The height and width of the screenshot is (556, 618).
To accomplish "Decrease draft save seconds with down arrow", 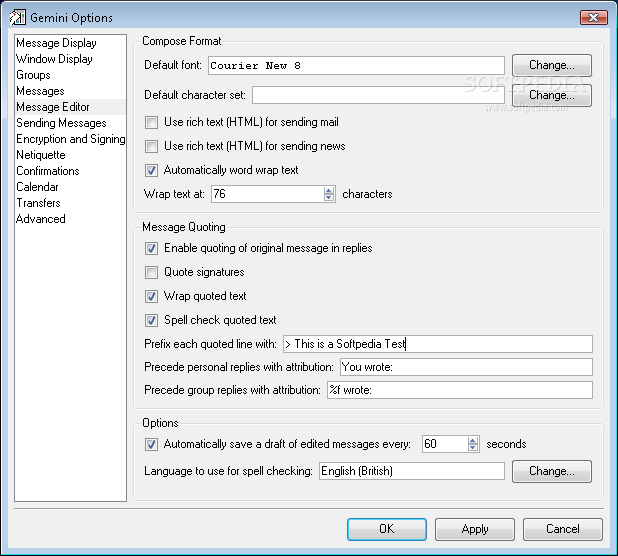I will click(x=473, y=447).
